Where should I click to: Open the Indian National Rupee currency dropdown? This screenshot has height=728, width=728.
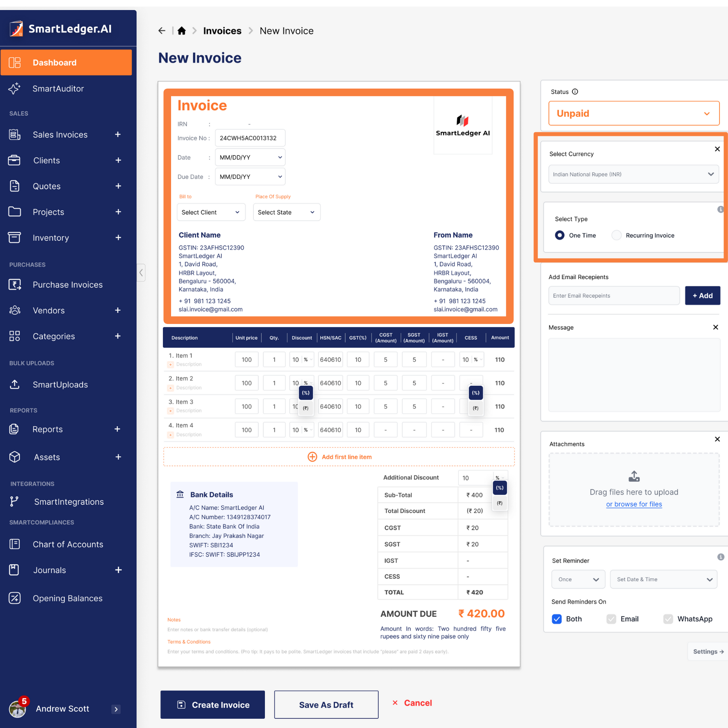(x=633, y=174)
